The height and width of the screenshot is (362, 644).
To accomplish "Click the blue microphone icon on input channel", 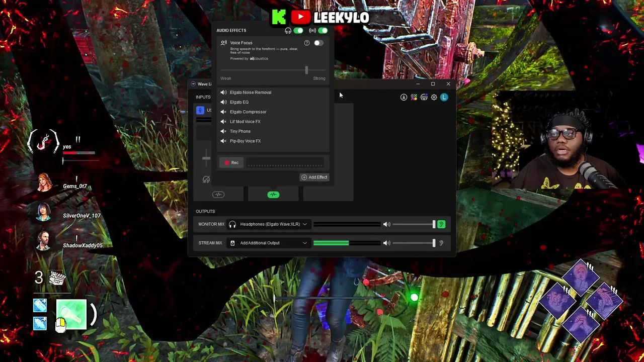I will [x=200, y=110].
